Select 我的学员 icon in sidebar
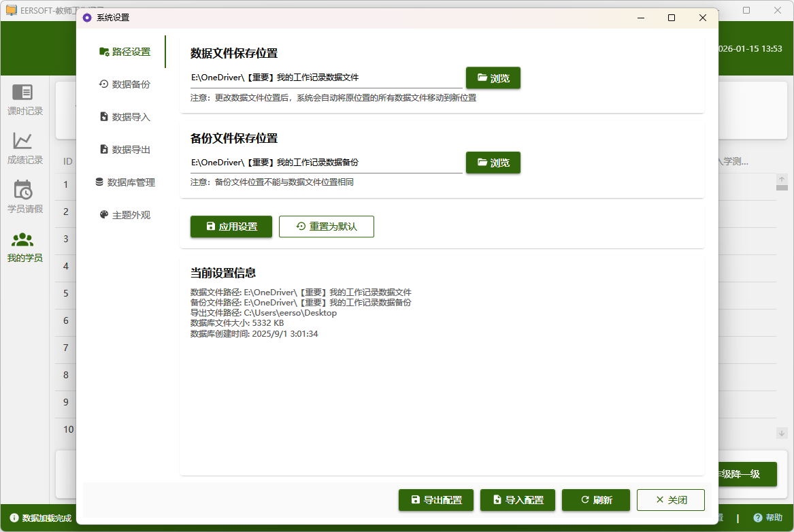Viewport: 794px width, 532px height. pos(22,239)
